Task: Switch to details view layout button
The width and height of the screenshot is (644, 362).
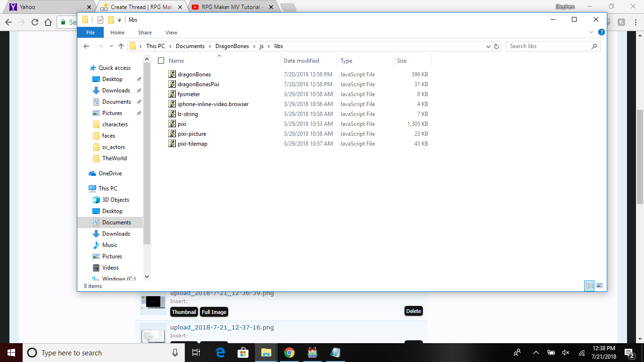Action: 589,286
